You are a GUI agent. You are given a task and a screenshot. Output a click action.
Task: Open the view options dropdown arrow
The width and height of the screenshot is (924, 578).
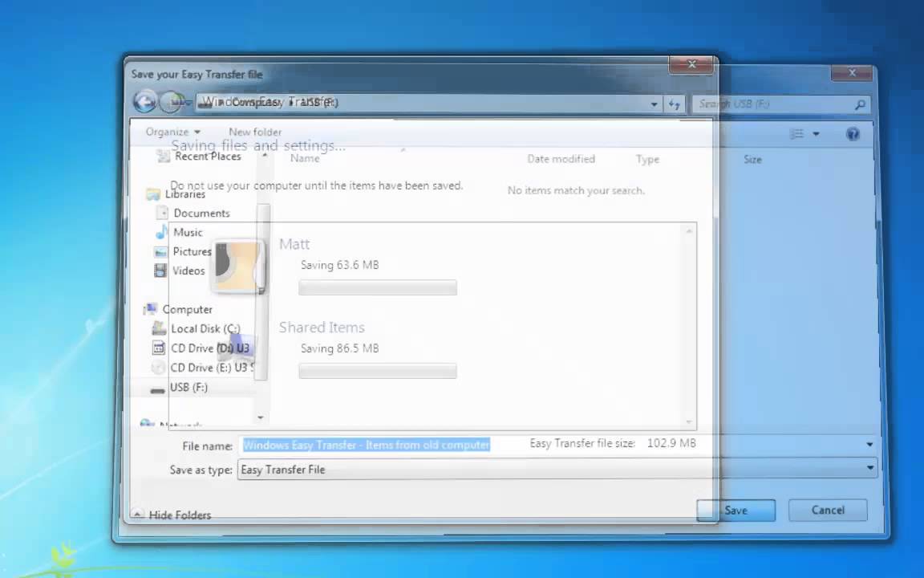817,134
